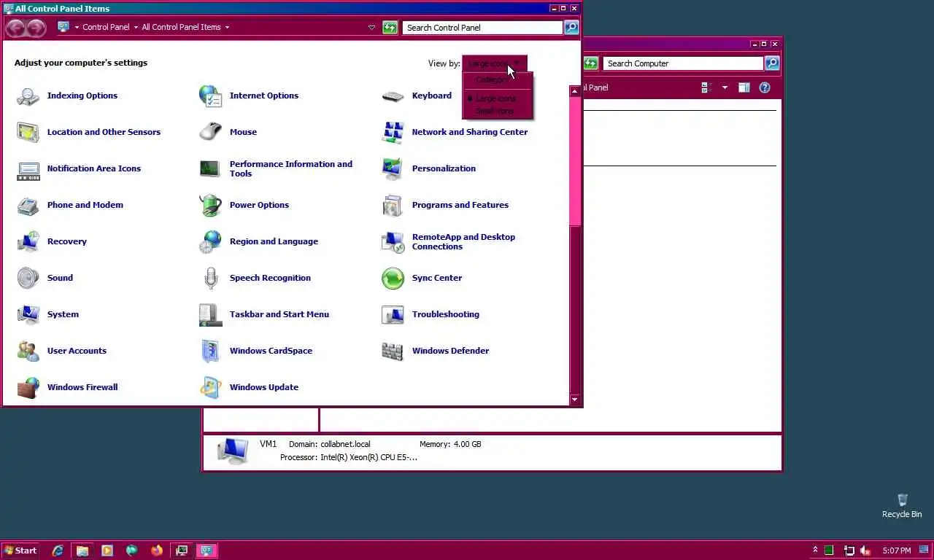This screenshot has height=560, width=934.
Task: Click Forward button in Control Panel window
Action: click(x=36, y=28)
